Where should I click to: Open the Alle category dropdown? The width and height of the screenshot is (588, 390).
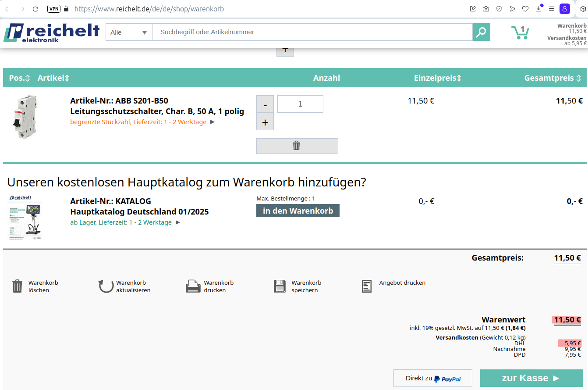point(128,32)
